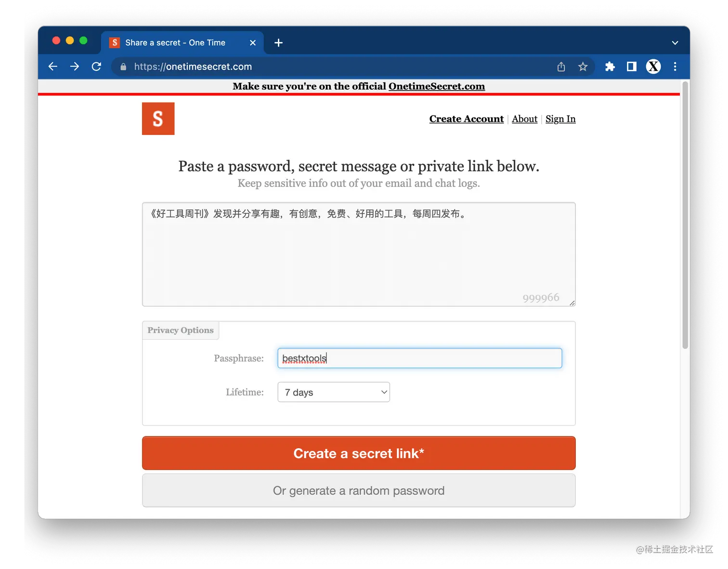728x569 pixels.
Task: Reload the page with the refresh icon
Action: [96, 66]
